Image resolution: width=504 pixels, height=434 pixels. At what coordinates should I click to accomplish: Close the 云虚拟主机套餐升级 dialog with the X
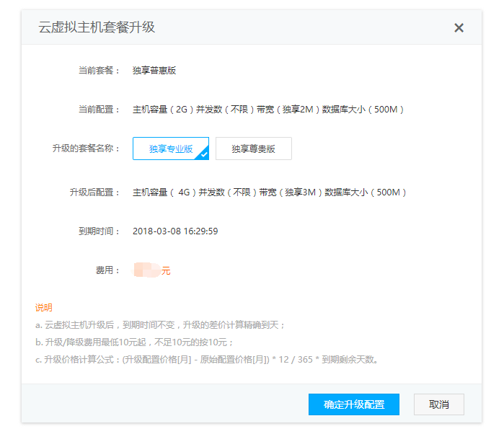coord(459,28)
